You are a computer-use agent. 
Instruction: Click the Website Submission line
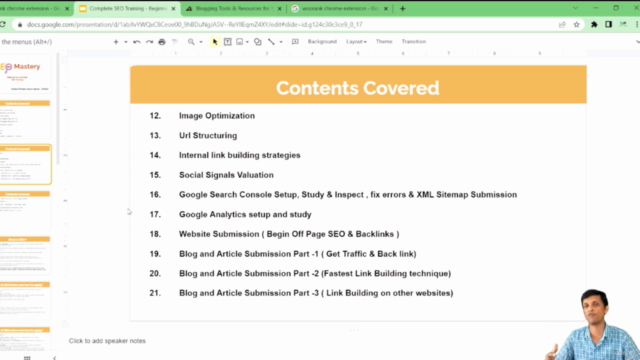point(289,234)
